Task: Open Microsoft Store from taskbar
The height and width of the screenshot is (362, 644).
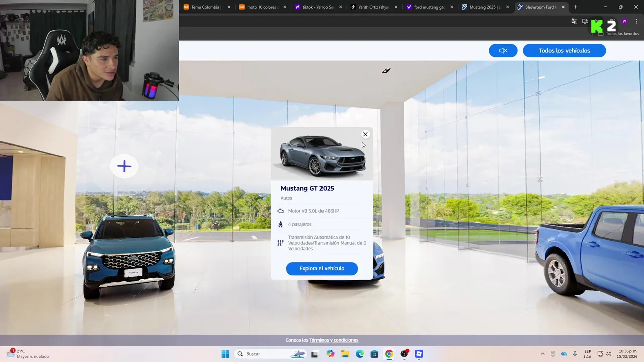Action: 374,354
